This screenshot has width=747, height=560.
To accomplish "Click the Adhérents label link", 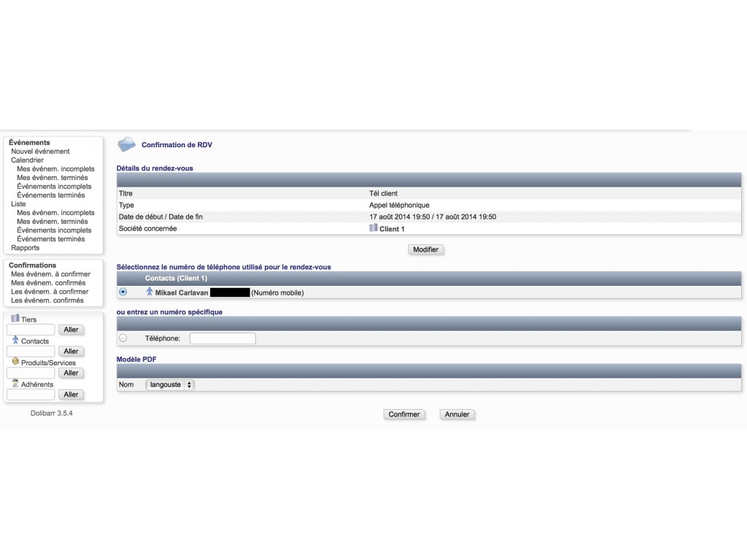I will point(36,385).
